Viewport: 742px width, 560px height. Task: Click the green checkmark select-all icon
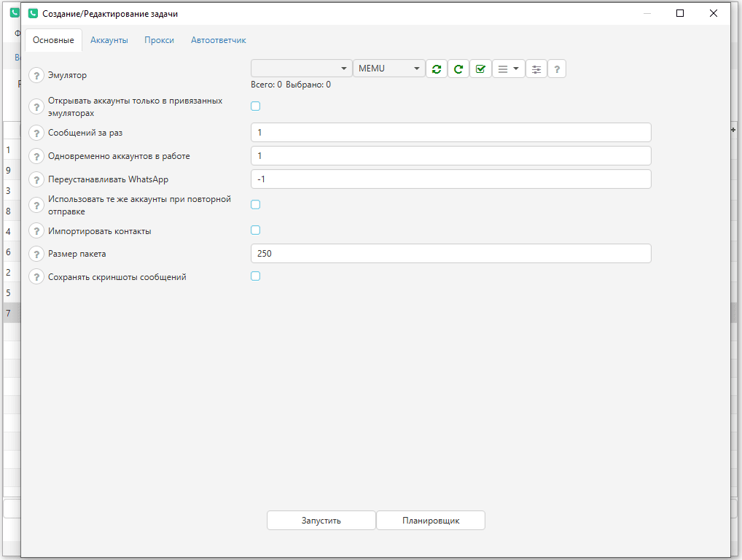click(480, 69)
